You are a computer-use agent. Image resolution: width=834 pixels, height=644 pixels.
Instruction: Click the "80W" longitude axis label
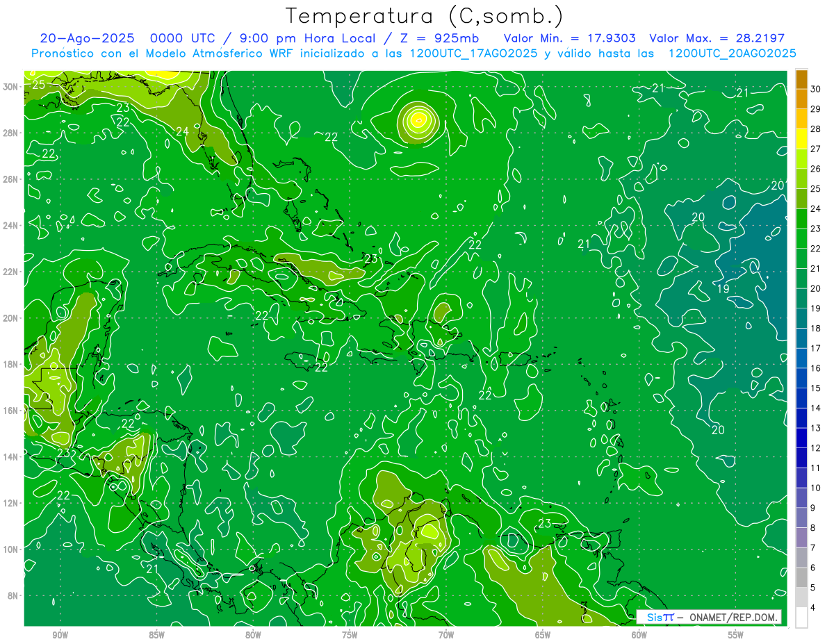(253, 634)
